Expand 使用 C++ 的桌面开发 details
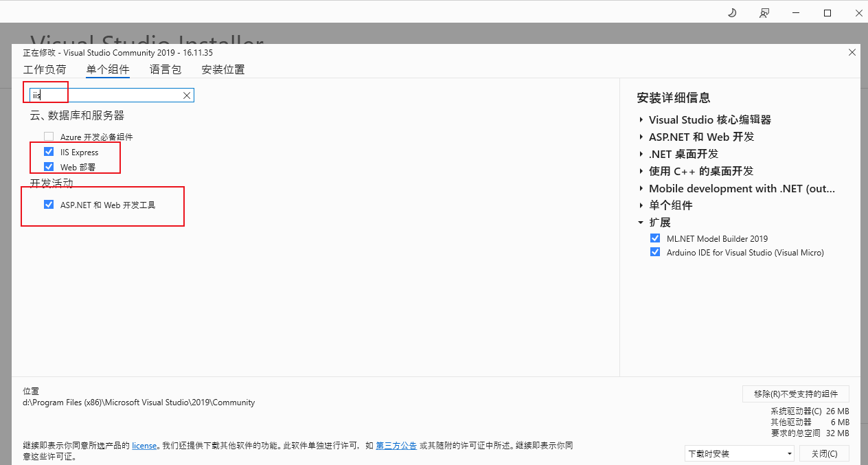This screenshot has height=465, width=868. pyautogui.click(x=641, y=171)
